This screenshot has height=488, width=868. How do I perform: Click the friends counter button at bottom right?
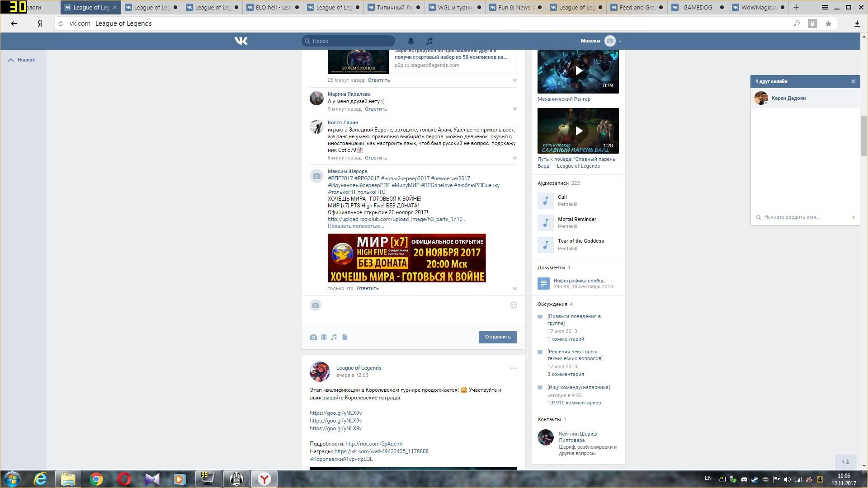[845, 462]
